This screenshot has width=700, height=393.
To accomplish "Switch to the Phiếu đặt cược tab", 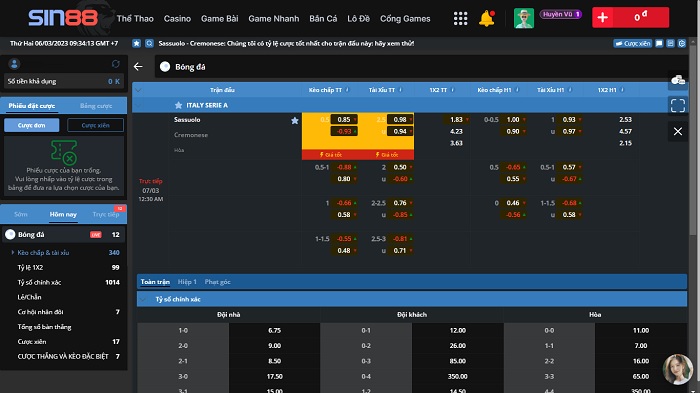I will [32, 106].
